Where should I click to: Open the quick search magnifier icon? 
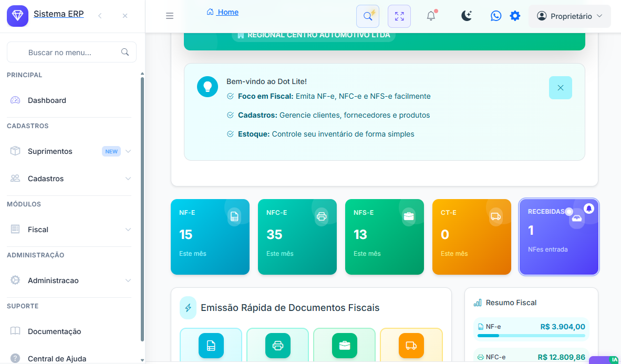click(368, 16)
